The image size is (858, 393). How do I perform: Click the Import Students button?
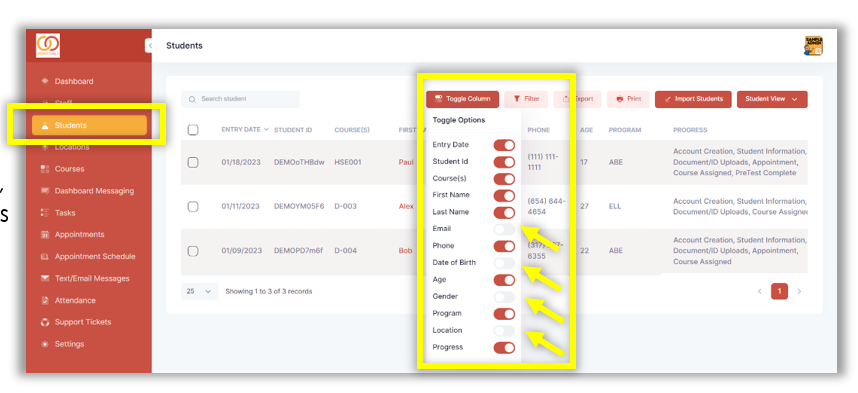click(x=693, y=99)
